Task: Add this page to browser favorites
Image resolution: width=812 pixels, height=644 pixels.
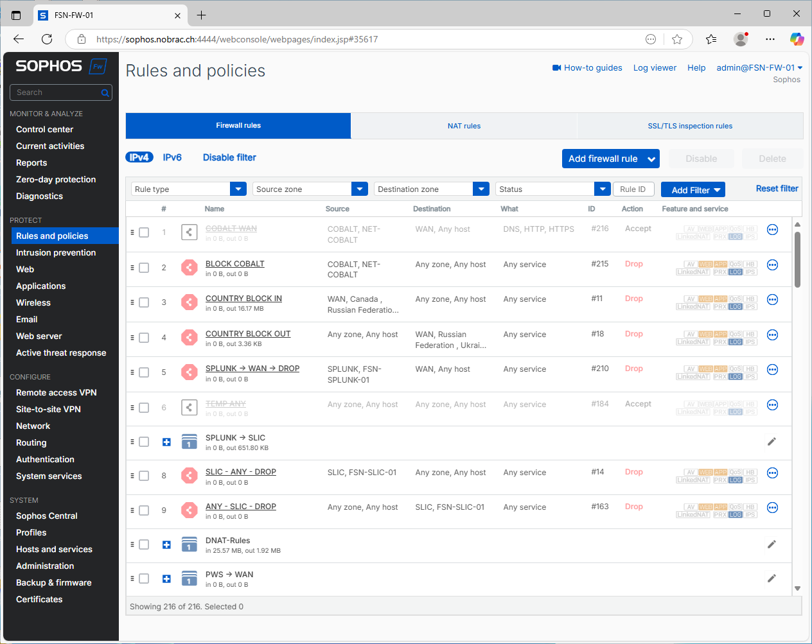Action: 677,39
